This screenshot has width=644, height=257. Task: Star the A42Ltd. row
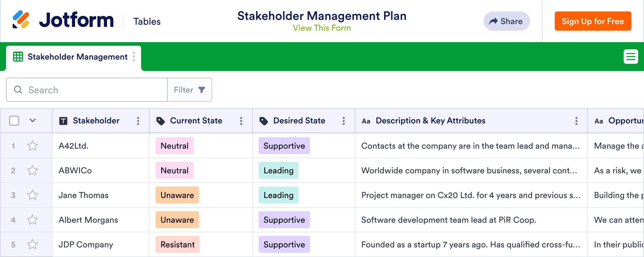pos(33,146)
